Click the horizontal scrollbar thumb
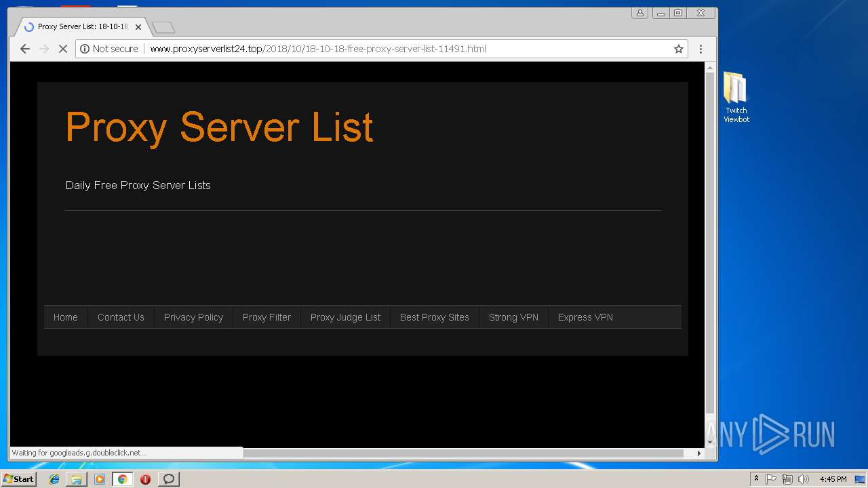 tap(463, 453)
